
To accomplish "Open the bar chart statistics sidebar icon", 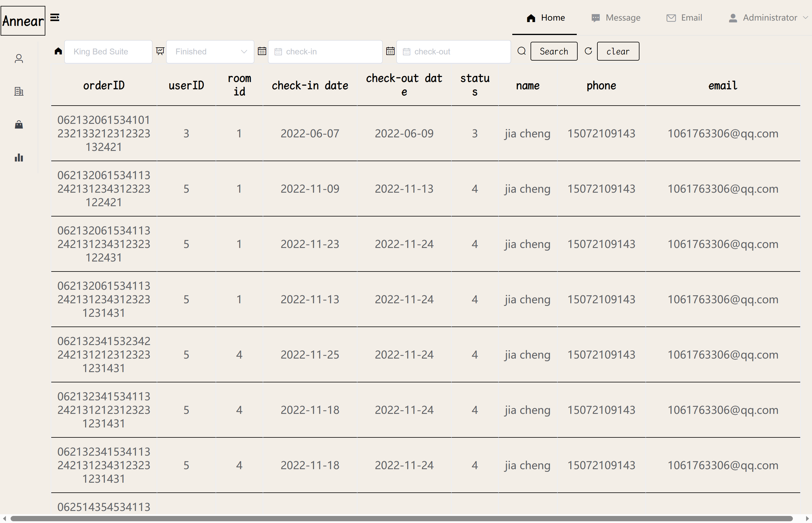I will tap(19, 158).
